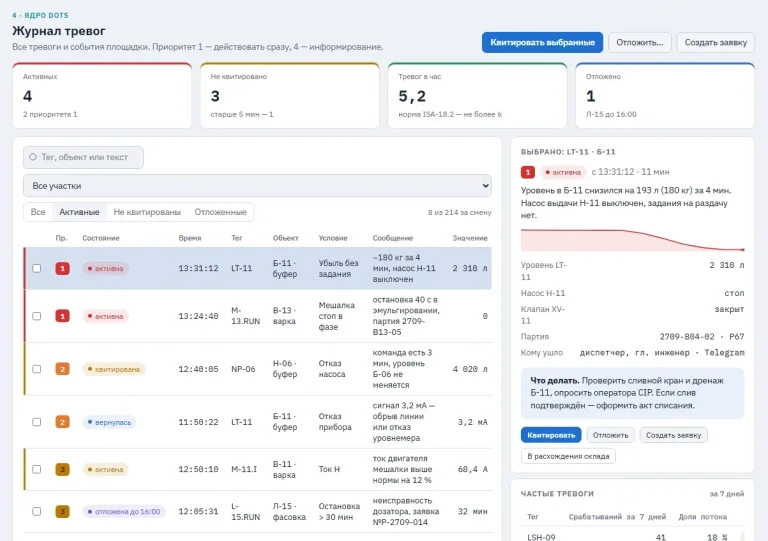Viewport: 768px width, 541px height.
Task: Switch to 'Отложенные' filter tab
Action: point(220,212)
